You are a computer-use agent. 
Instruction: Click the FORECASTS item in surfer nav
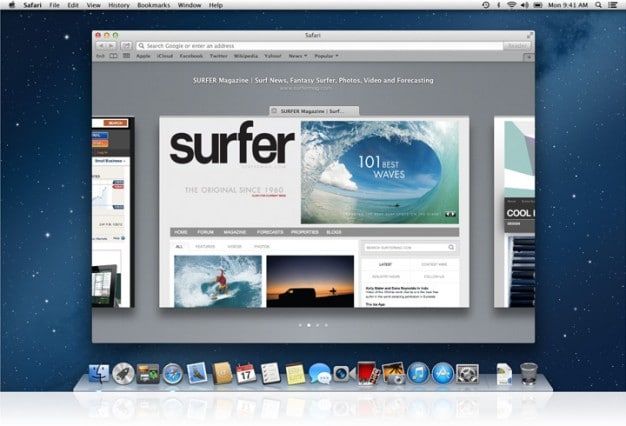pos(270,232)
